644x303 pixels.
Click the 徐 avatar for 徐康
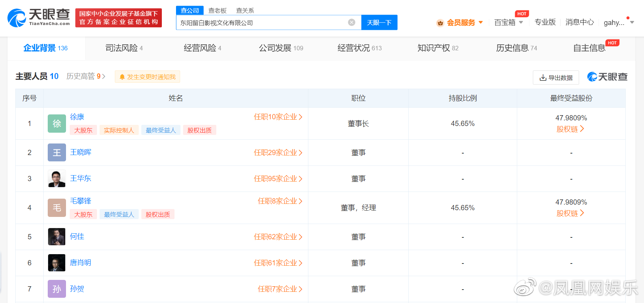pyautogui.click(x=57, y=124)
